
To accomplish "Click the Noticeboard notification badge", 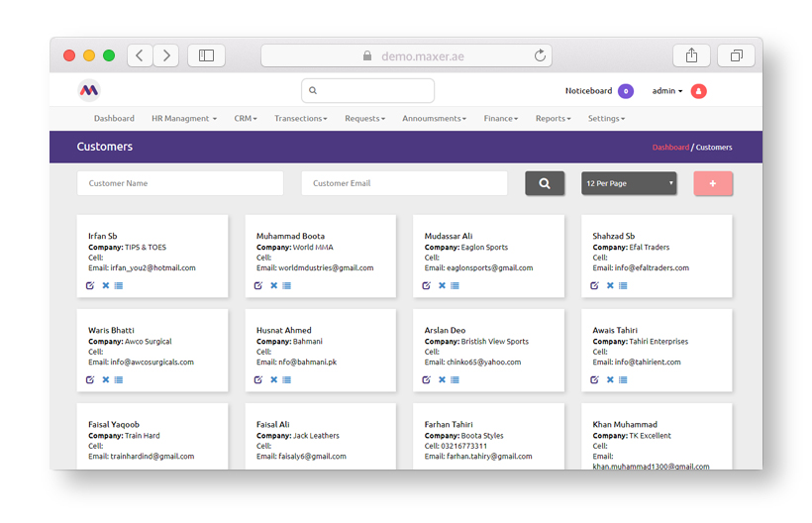I will click(x=626, y=91).
